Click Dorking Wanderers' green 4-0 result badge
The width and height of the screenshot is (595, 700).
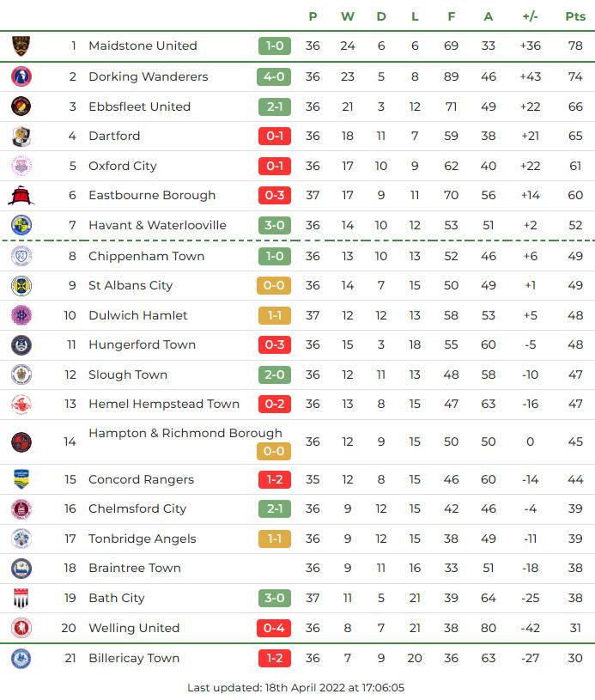(274, 76)
